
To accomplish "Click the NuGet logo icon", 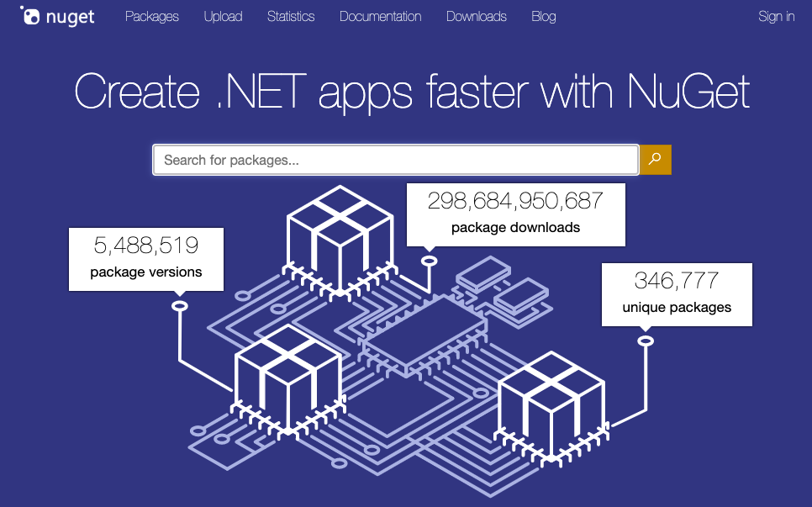I will point(32,15).
